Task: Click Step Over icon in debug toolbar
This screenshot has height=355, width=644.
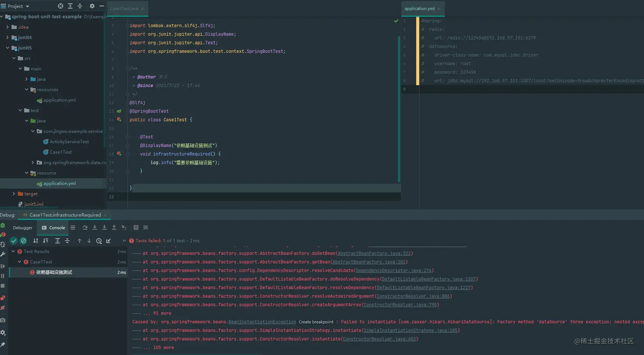Action: pos(85,227)
